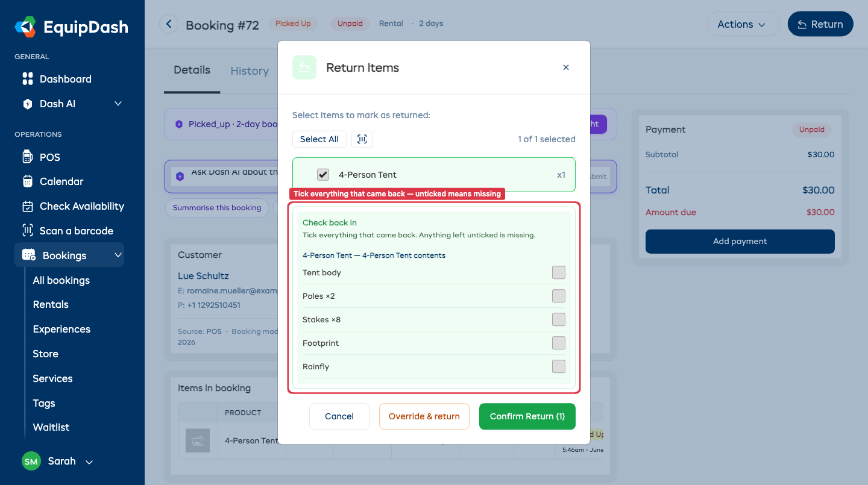Tick the Tent body checkbox

coord(559,272)
